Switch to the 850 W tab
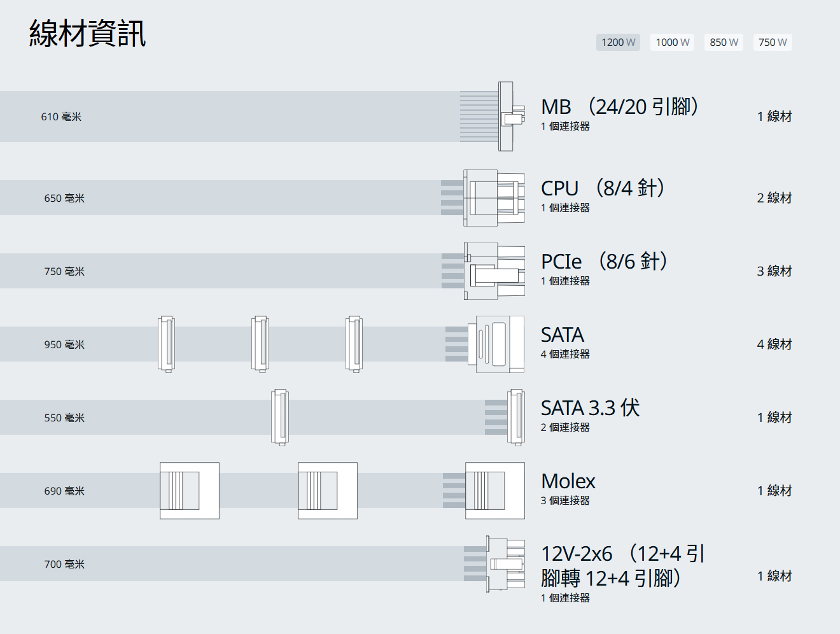Viewport: 840px width, 634px height. (724, 43)
